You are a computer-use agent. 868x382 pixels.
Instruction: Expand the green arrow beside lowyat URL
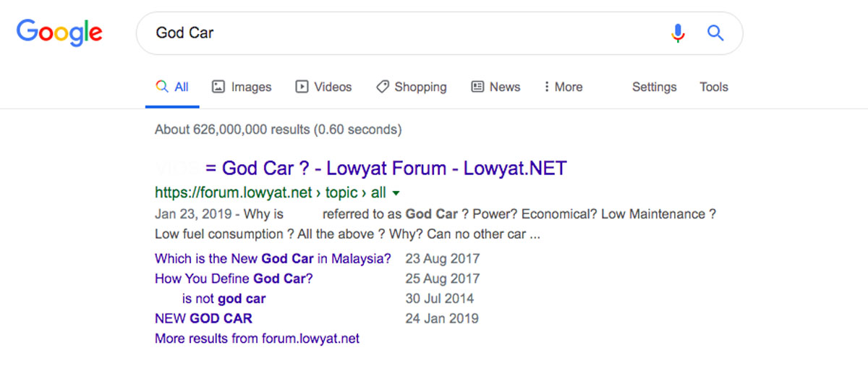click(x=396, y=193)
